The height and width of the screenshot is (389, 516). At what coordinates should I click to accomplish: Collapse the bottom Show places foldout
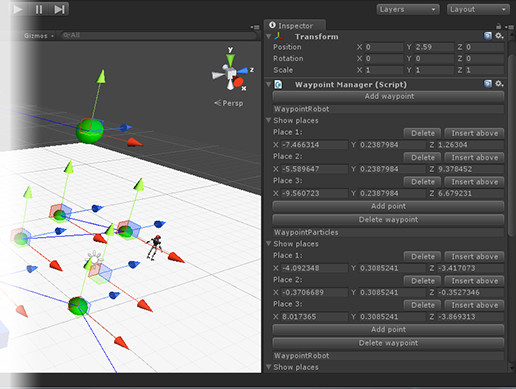[x=269, y=367]
